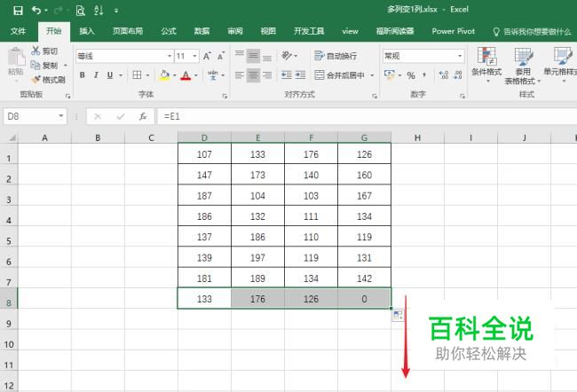Open 条件格式 conditional formatting
The height and width of the screenshot is (392, 577).
486,65
